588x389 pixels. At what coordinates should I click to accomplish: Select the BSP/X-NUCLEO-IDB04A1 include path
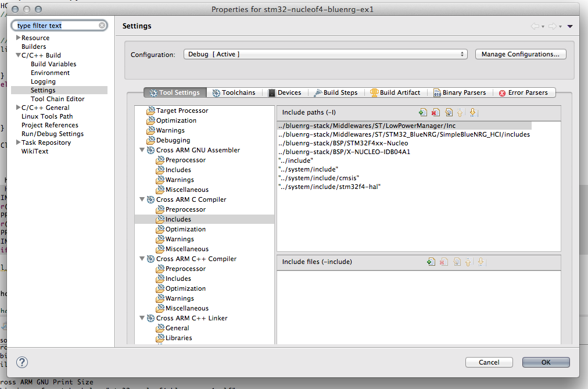click(344, 152)
